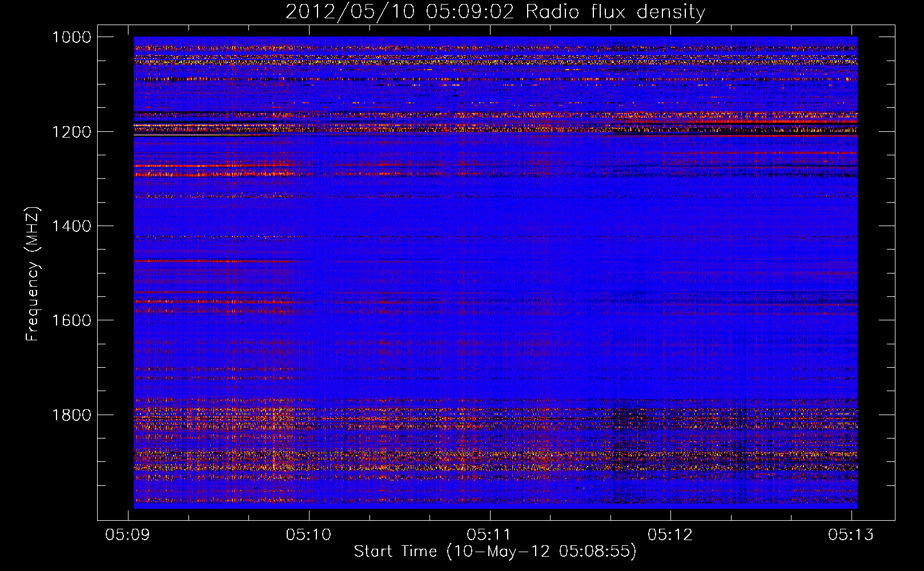Click the Start Time (10-May-12 05:08:55) label
The image size is (924, 571).
[x=495, y=552]
